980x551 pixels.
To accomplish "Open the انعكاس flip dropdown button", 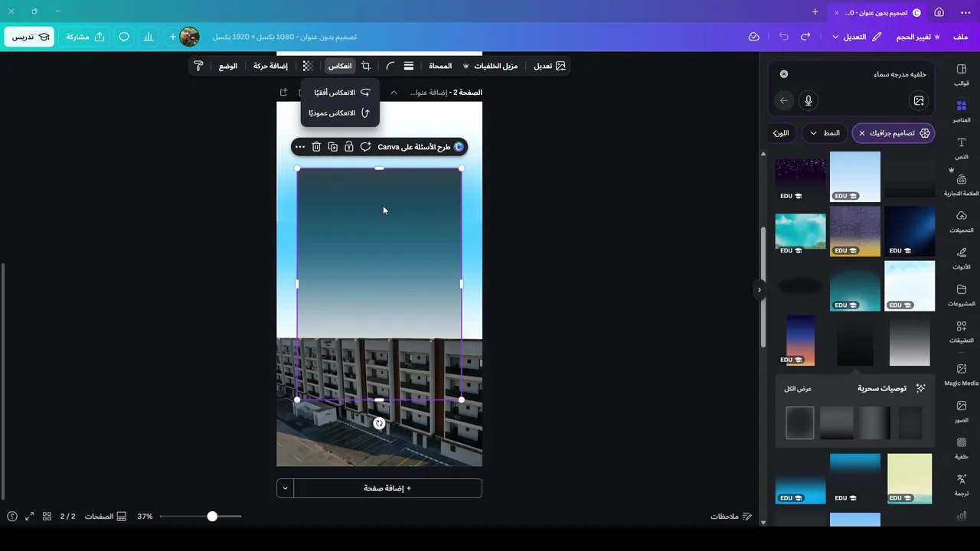I will [x=340, y=66].
